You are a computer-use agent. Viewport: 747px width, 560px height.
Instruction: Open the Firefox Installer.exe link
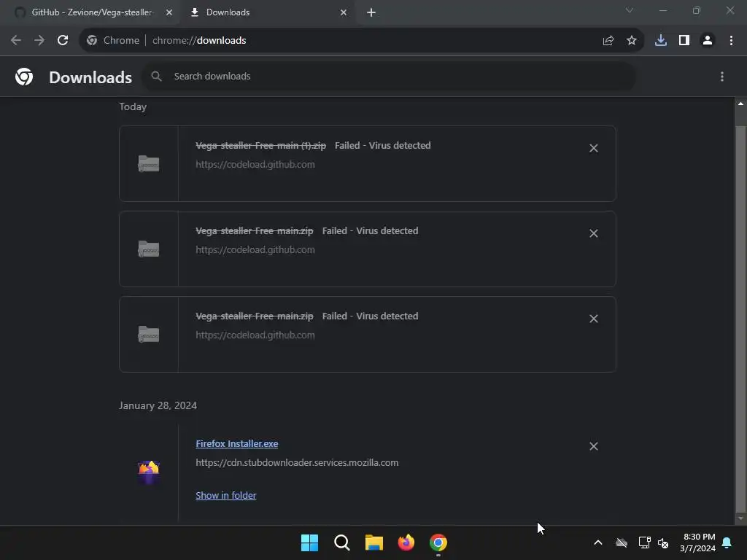(237, 443)
